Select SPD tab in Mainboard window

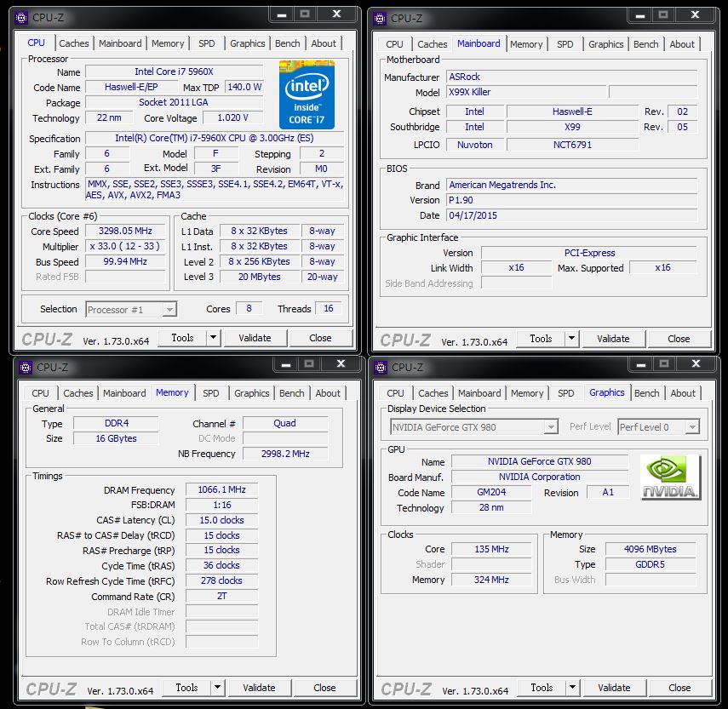point(565,44)
